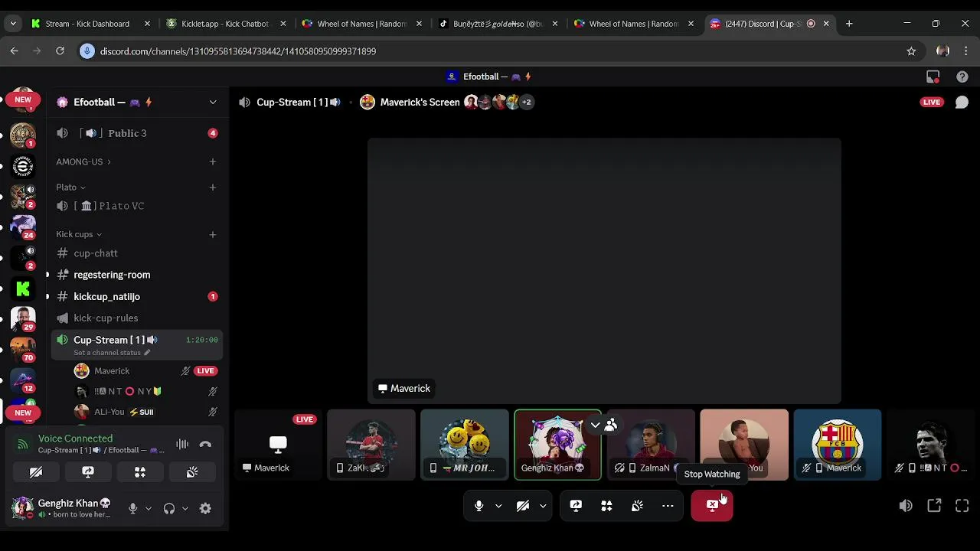Create channel in AMONG-US category

(x=213, y=161)
